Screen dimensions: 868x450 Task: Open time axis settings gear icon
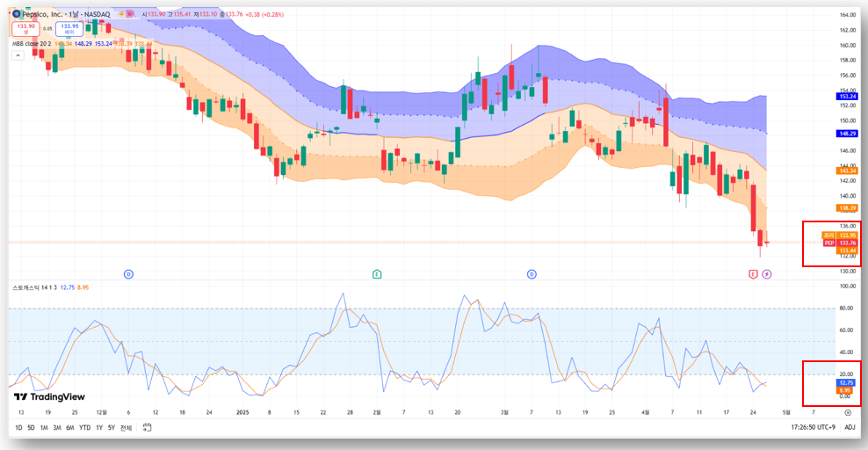(848, 412)
